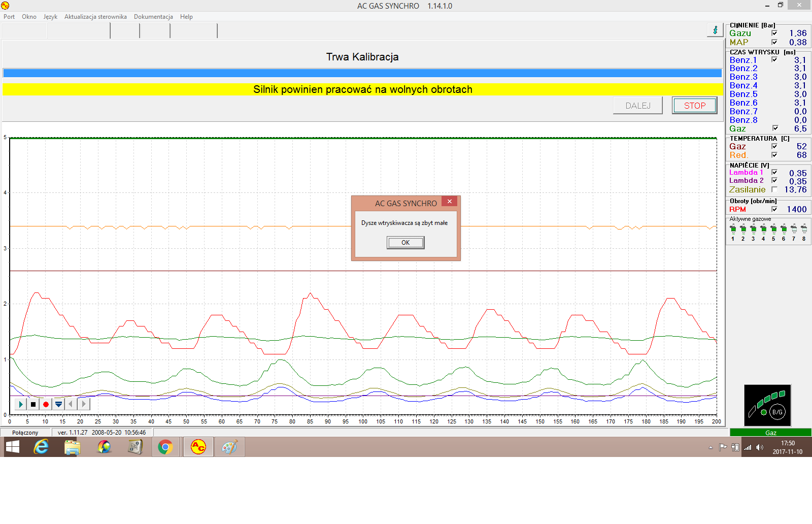Click the chart left arrow button

pos(71,404)
